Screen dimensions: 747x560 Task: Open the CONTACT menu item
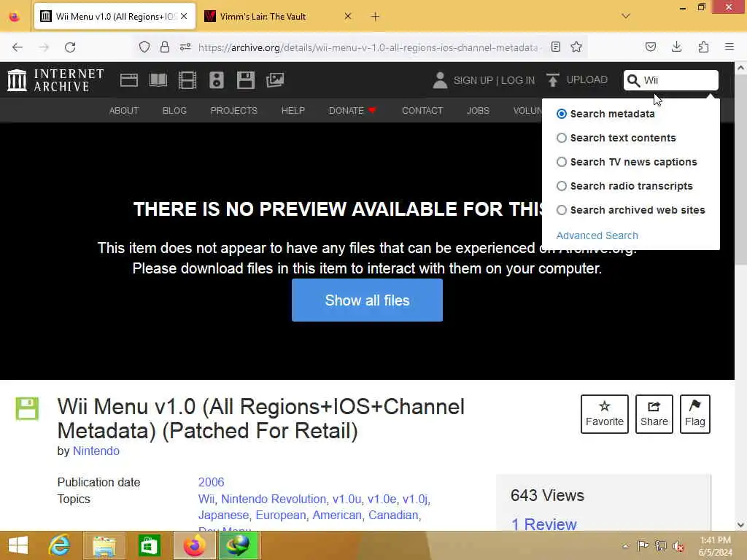pos(422,111)
